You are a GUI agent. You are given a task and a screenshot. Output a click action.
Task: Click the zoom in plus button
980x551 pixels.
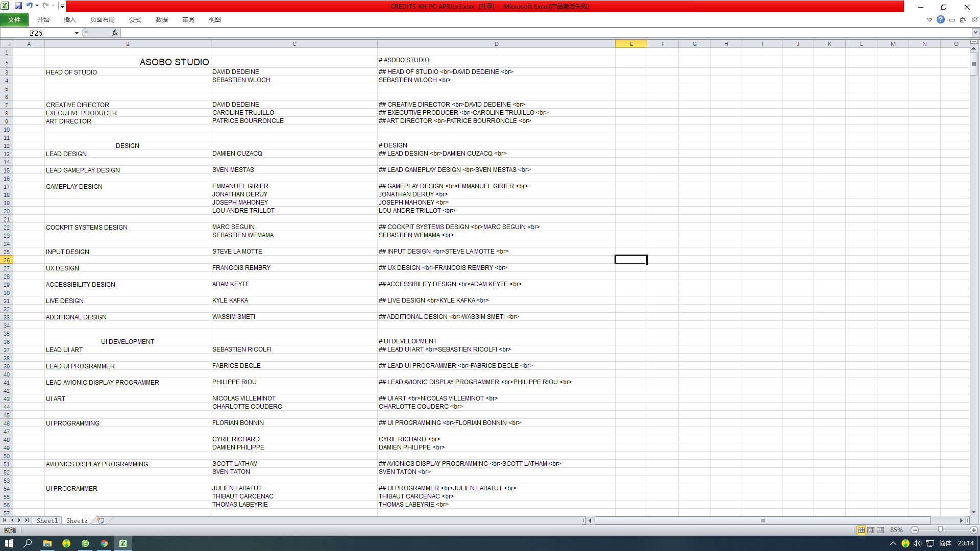click(x=973, y=530)
